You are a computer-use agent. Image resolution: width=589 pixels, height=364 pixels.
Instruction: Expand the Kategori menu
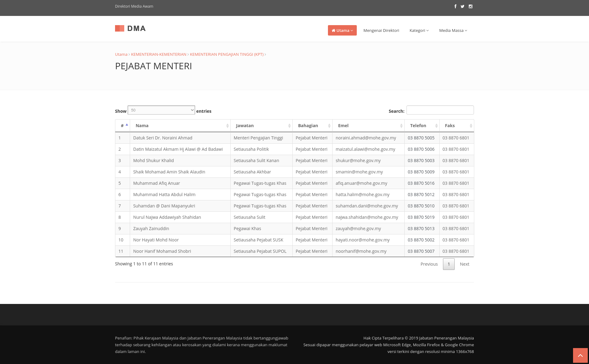pyautogui.click(x=419, y=30)
